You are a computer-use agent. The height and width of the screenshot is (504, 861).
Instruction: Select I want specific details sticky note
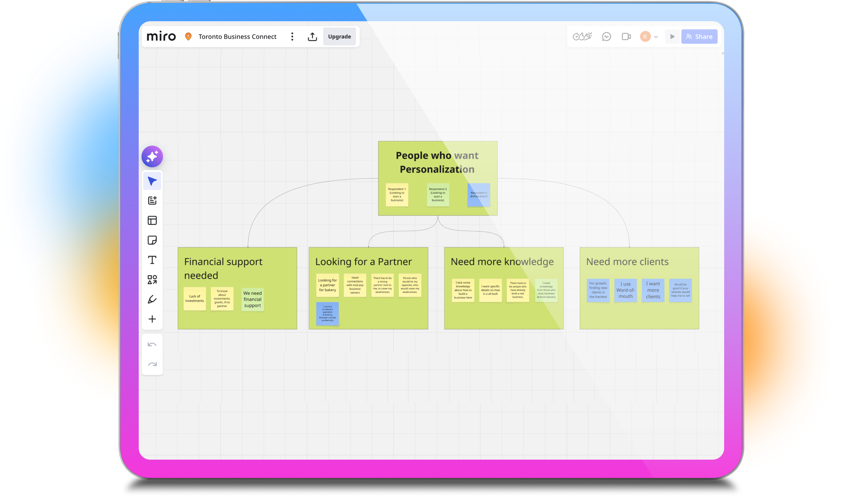pos(490,290)
